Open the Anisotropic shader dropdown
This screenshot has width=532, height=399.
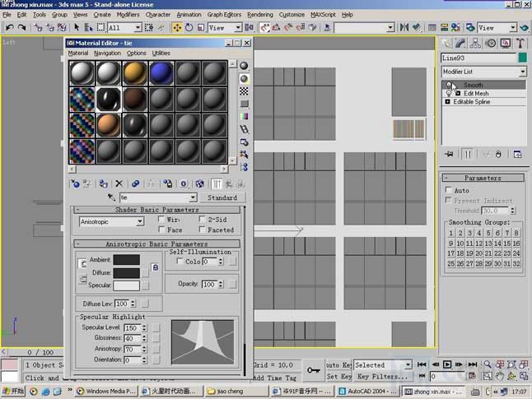click(140, 221)
